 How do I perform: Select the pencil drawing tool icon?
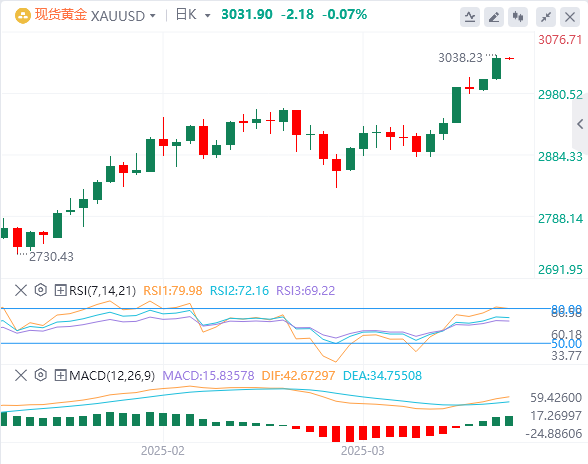pyautogui.click(x=494, y=17)
